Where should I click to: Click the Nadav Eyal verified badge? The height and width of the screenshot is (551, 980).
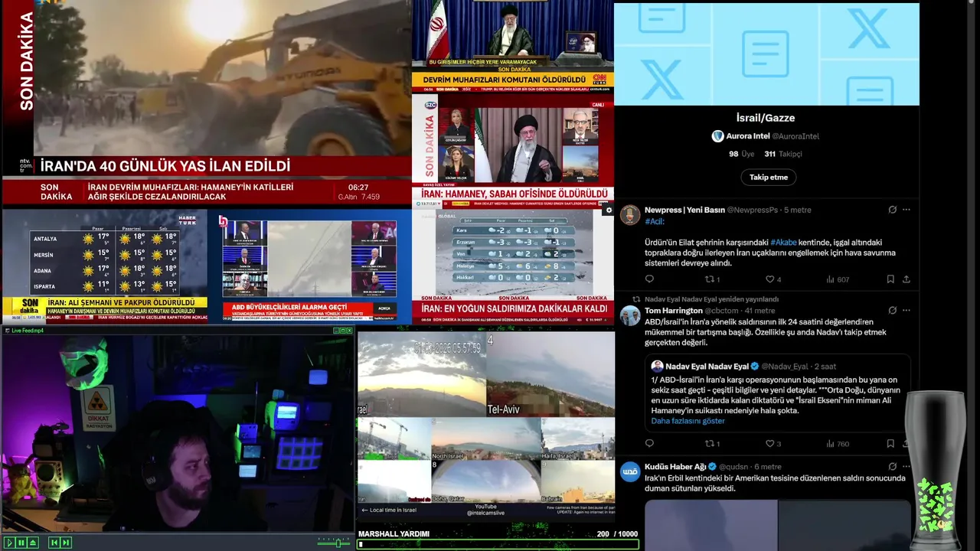[755, 367]
